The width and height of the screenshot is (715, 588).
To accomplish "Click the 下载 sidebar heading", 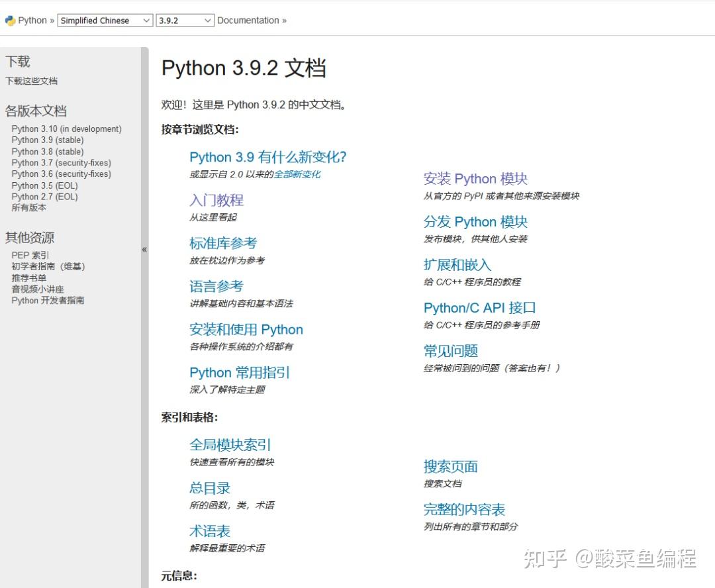I will [18, 61].
